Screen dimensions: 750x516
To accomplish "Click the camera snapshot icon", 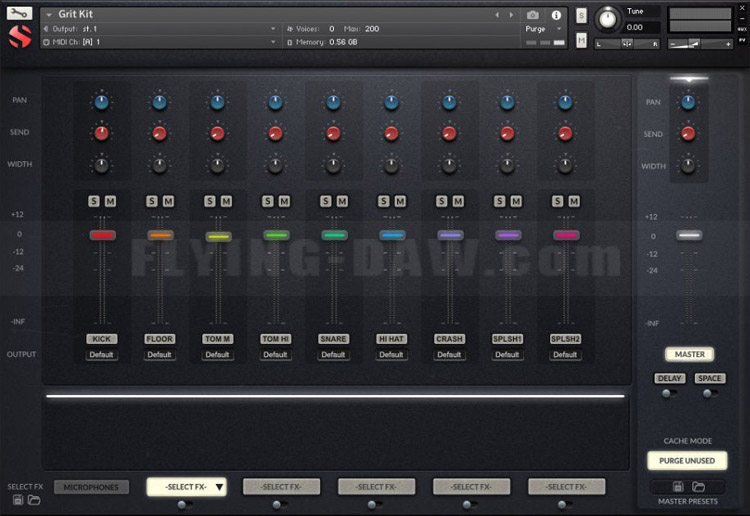I will click(x=533, y=15).
